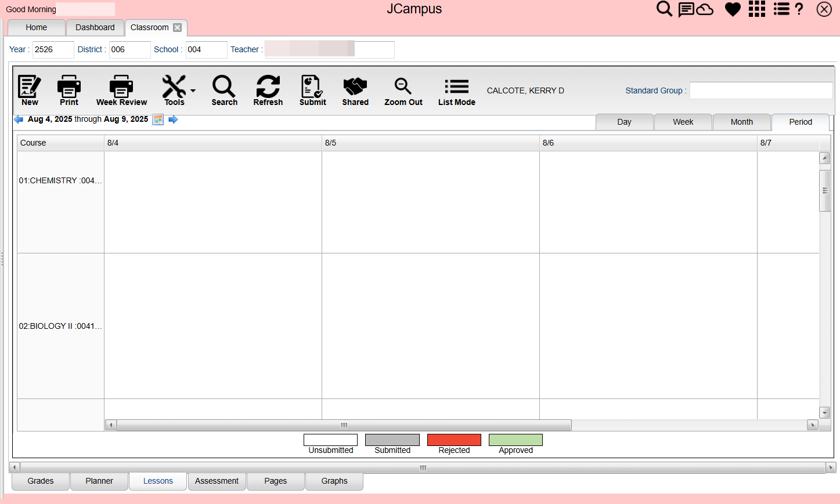Viewport: 840px width, 504px height.
Task: Close the Classroom tab
Action: [178, 27]
